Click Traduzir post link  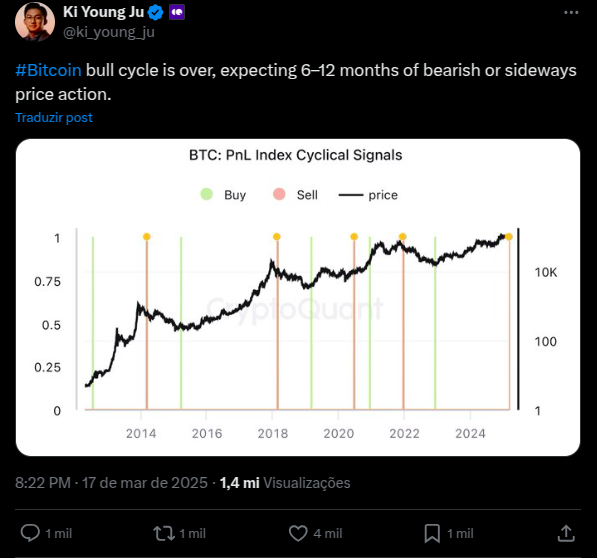(x=54, y=118)
